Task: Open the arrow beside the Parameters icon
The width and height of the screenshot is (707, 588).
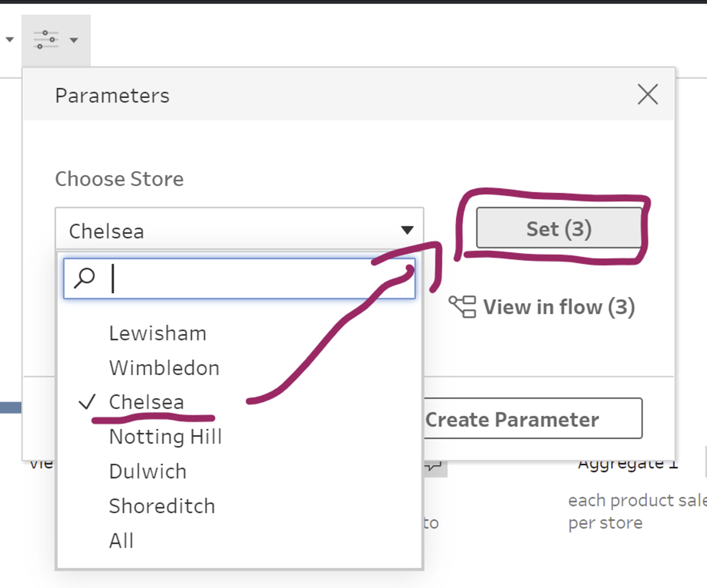Action: [74, 40]
